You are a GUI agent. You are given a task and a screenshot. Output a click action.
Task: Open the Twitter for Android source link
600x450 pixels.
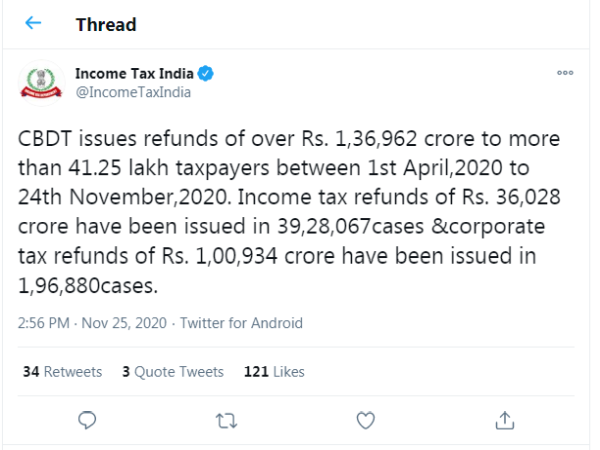click(x=240, y=323)
